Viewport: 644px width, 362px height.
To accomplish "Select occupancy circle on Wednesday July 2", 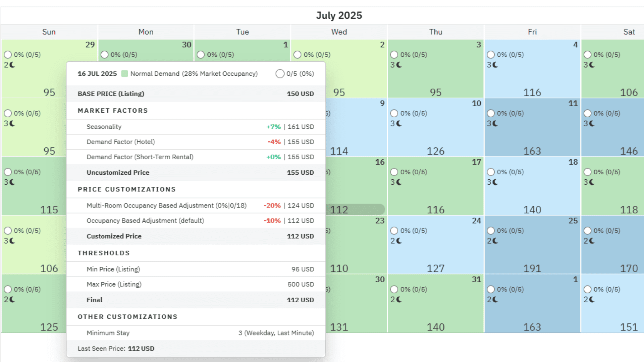I will (x=298, y=55).
